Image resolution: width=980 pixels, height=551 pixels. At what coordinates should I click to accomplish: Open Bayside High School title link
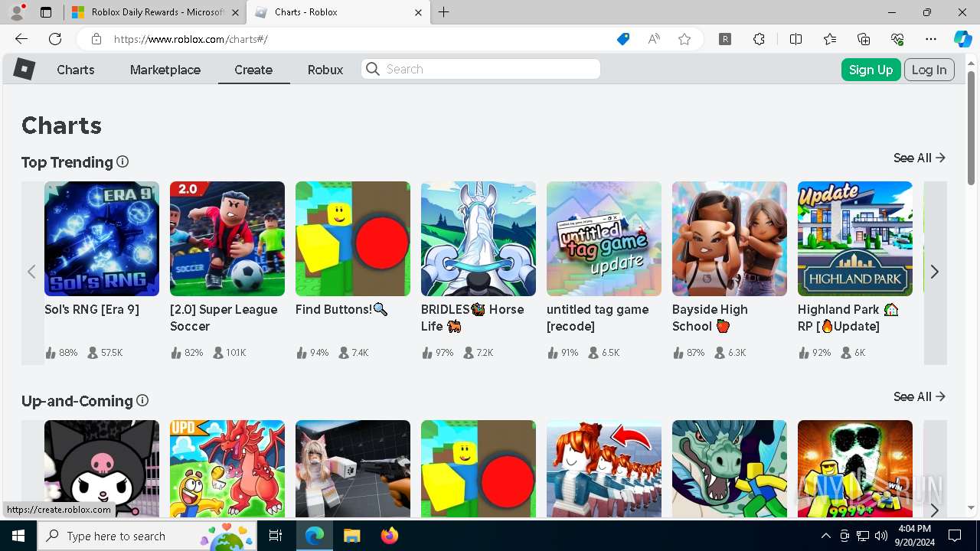coord(710,318)
